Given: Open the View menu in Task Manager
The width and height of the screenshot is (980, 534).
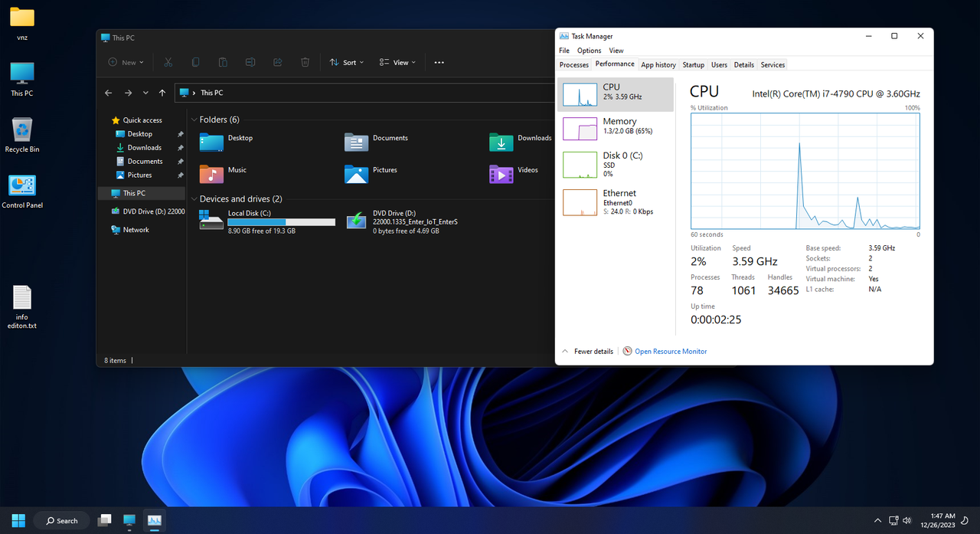Looking at the screenshot, I should (616, 51).
